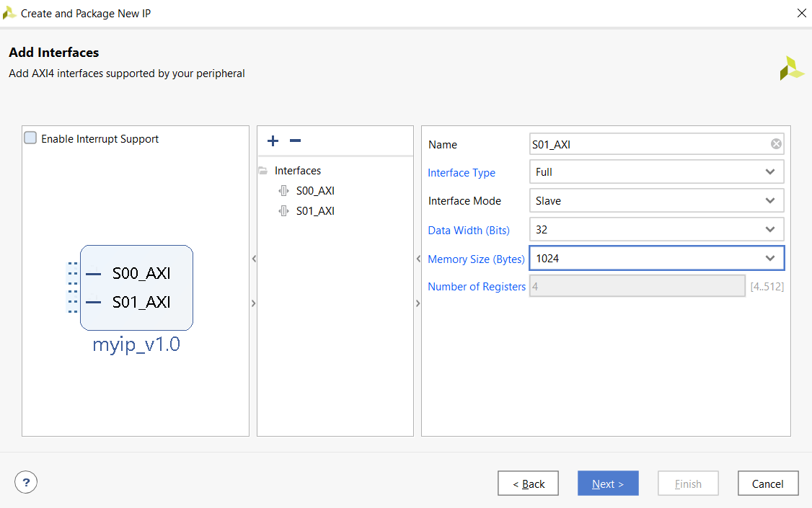The height and width of the screenshot is (508, 812).
Task: Proceed with the Next button
Action: click(x=608, y=483)
